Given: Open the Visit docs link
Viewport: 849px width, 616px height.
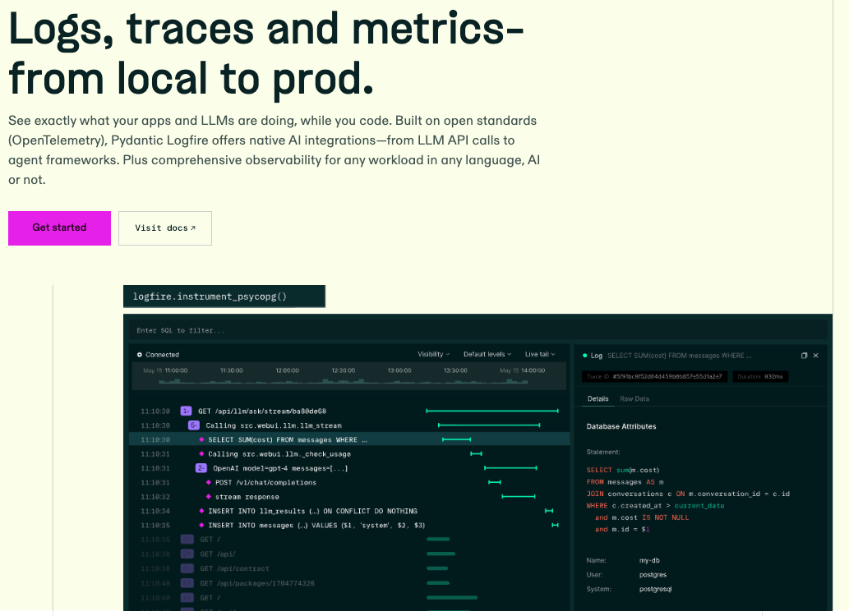Looking at the screenshot, I should point(164,228).
